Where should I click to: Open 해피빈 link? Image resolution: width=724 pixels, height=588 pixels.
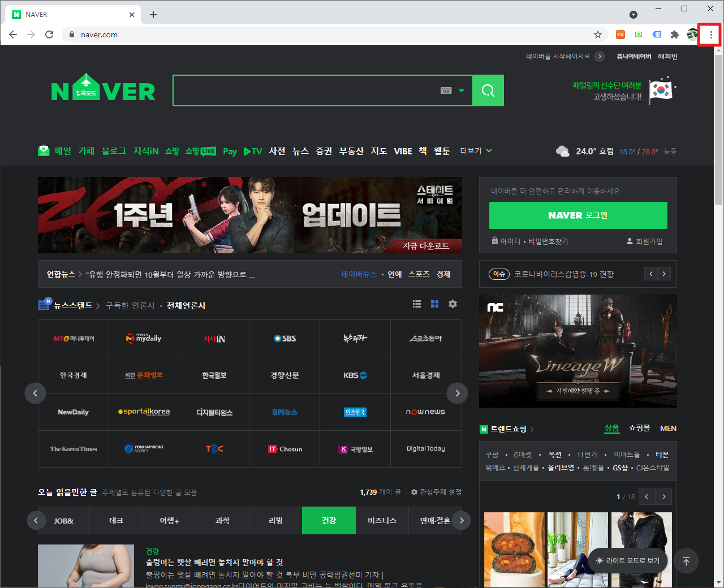[667, 57]
